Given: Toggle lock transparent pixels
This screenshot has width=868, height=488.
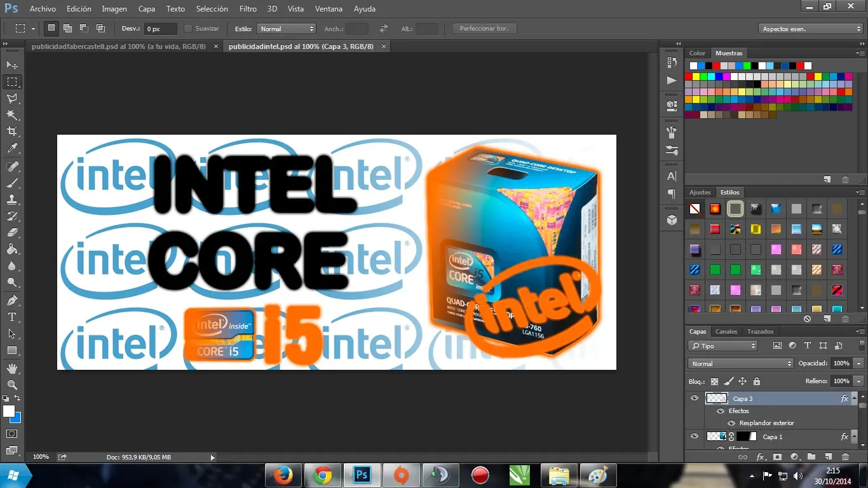Looking at the screenshot, I should [x=714, y=381].
